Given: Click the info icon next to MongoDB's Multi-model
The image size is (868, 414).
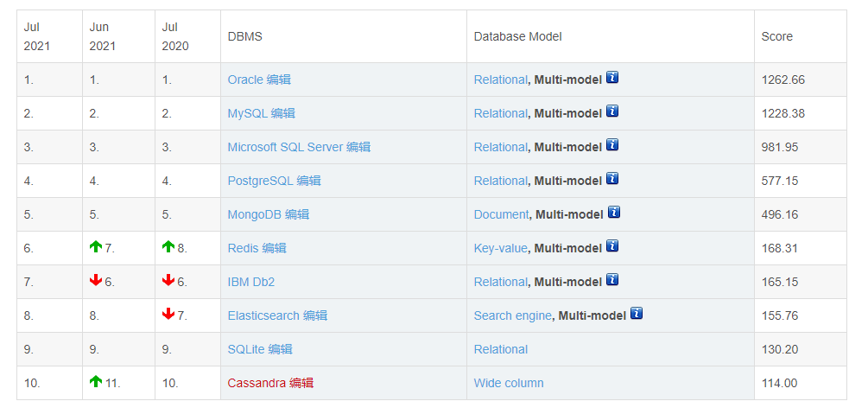Looking at the screenshot, I should click(x=614, y=212).
